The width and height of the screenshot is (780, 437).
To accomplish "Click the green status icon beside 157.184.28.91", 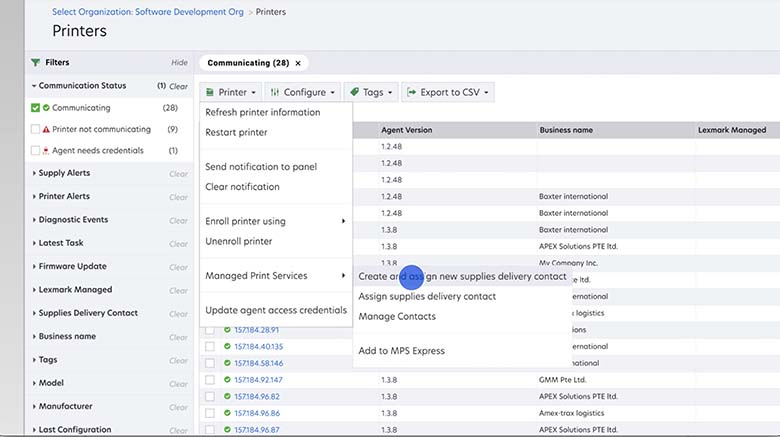I will click(228, 330).
